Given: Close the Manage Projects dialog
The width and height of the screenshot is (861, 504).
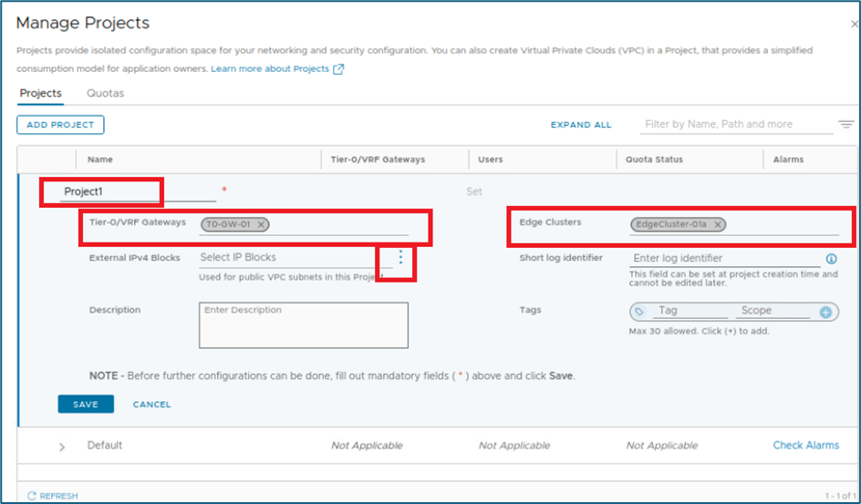Looking at the screenshot, I should pos(853,25).
